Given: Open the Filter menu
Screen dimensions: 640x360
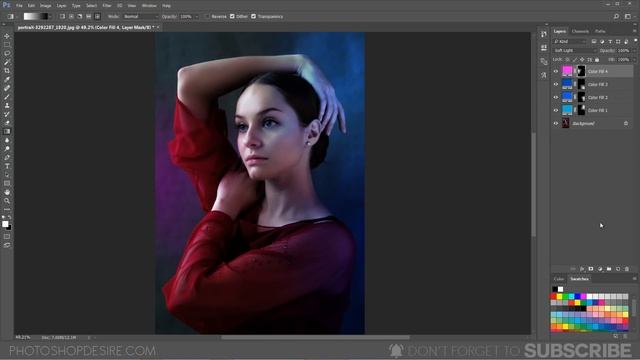Looking at the screenshot, I should 107,6.
